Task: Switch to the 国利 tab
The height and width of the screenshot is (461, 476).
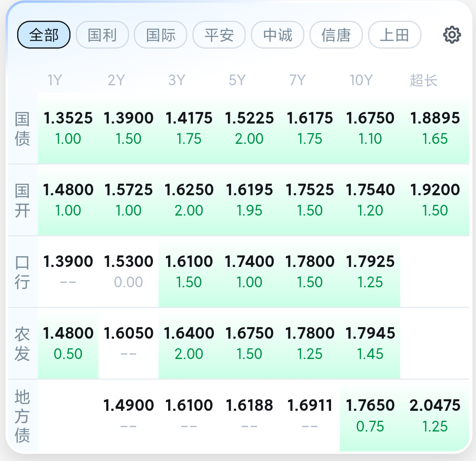Action: click(102, 35)
